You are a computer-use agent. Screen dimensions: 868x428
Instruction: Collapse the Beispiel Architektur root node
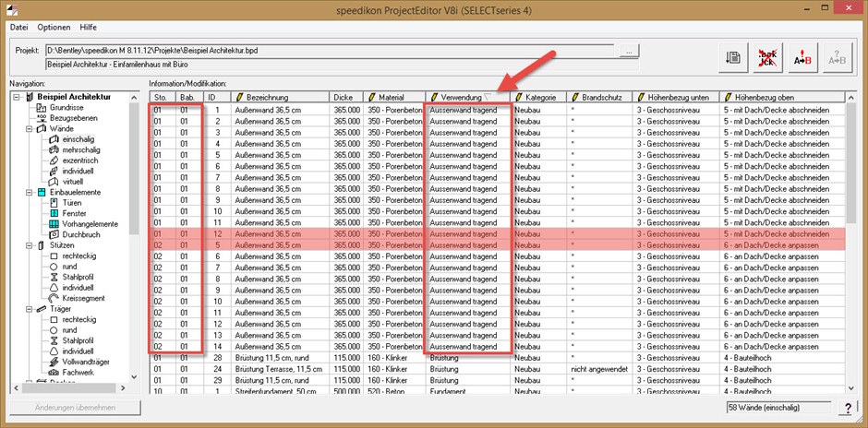click(x=18, y=98)
